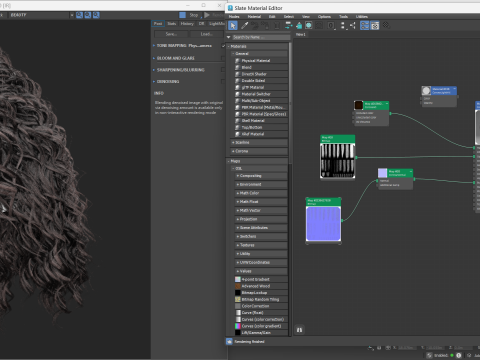Switch to the DR tab in render window
Screen dimensions: 480x360
click(201, 24)
